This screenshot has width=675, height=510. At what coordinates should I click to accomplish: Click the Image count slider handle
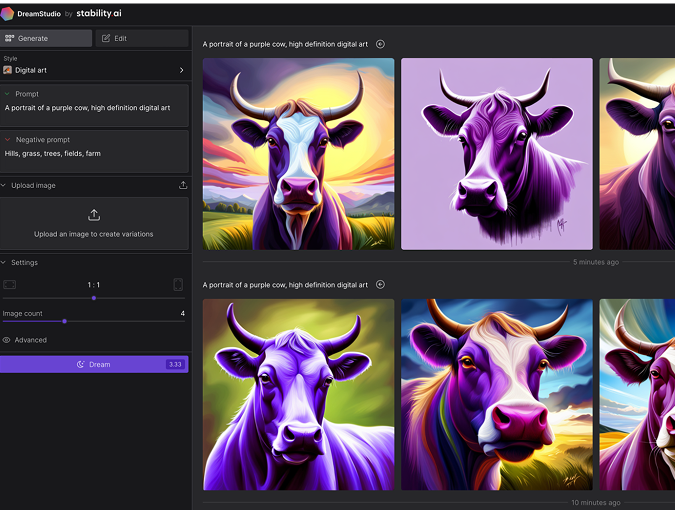(x=65, y=321)
